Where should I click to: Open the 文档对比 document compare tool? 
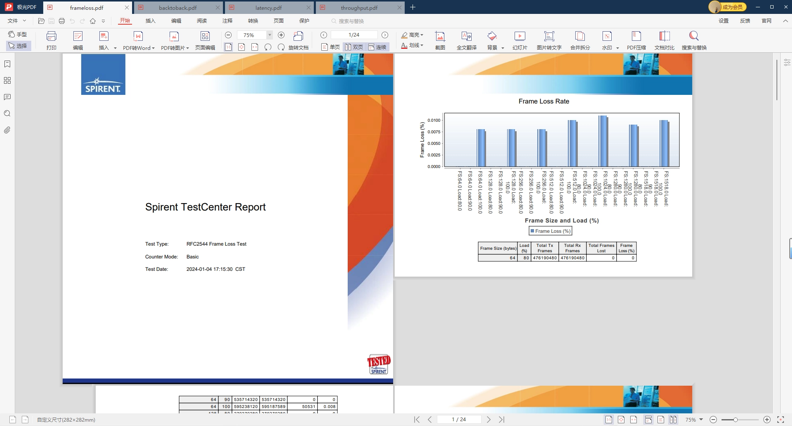[664, 40]
